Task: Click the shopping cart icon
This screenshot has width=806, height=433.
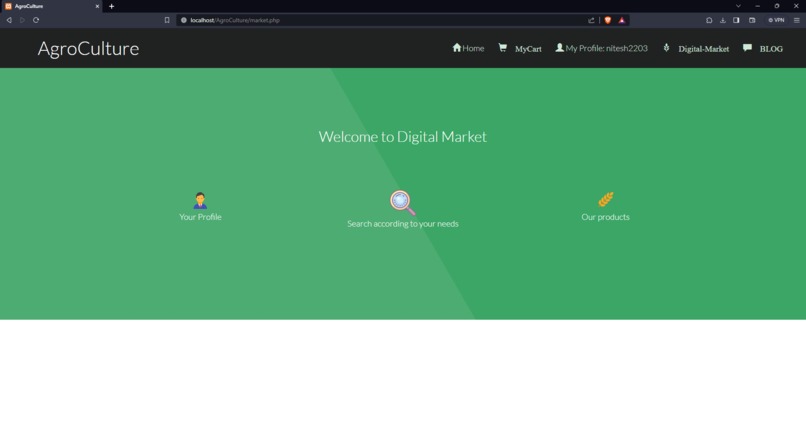Action: [503, 48]
